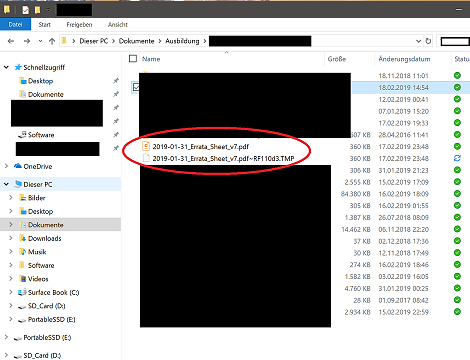Image resolution: width=470 pixels, height=360 pixels.
Task: Click the pin icon next to Software
Action: pyautogui.click(x=116, y=135)
